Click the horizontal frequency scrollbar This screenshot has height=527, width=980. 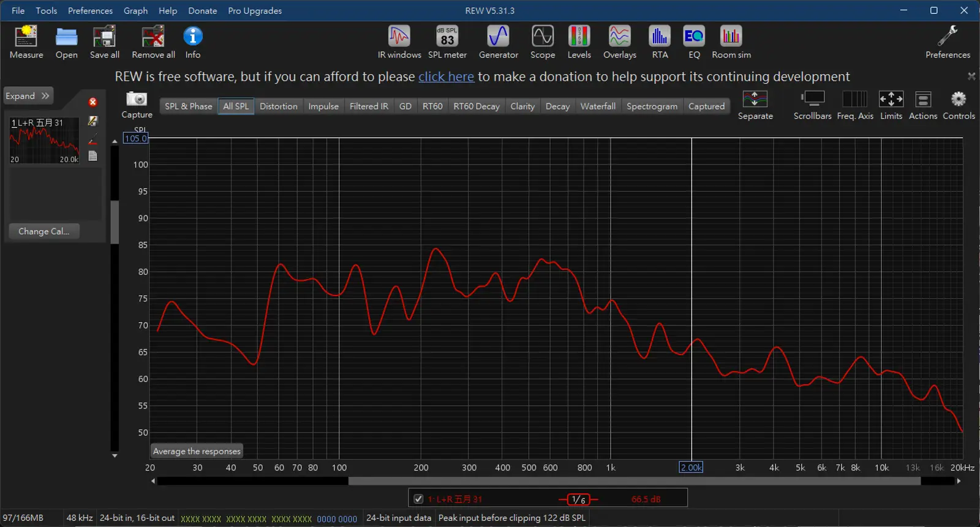pos(635,481)
